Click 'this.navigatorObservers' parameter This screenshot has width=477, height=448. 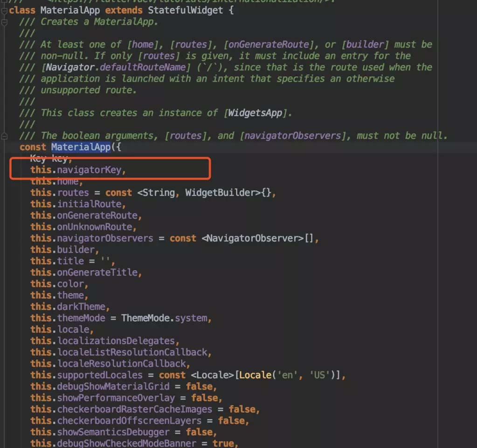coord(92,238)
